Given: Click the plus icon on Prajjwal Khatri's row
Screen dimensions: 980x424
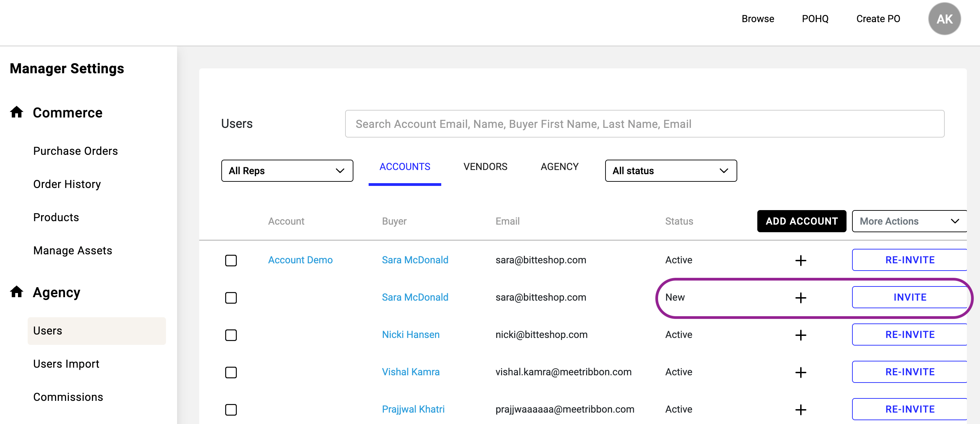Looking at the screenshot, I should click(801, 409).
